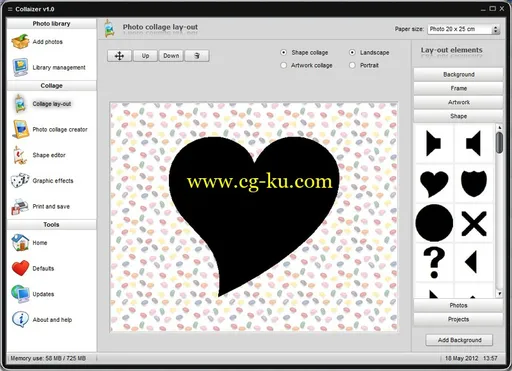Click the Memory use status text

click(x=48, y=358)
